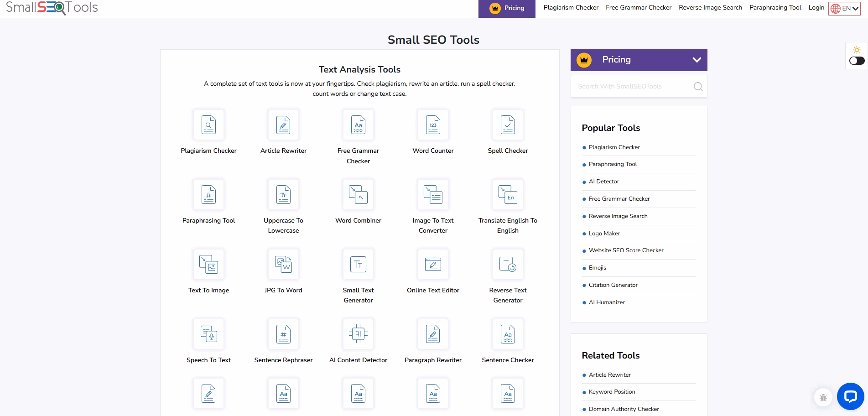
Task: Open the Text To Image icon
Action: 208,265
